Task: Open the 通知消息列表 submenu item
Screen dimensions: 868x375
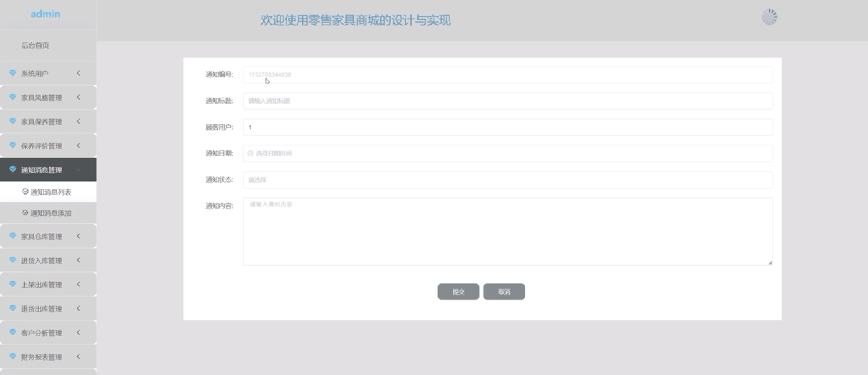Action: click(x=51, y=192)
